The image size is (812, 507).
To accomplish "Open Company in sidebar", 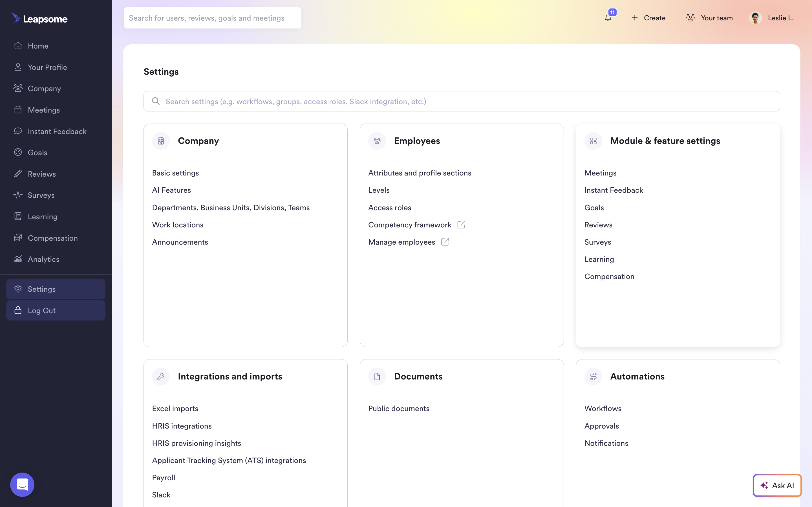I will click(56, 89).
